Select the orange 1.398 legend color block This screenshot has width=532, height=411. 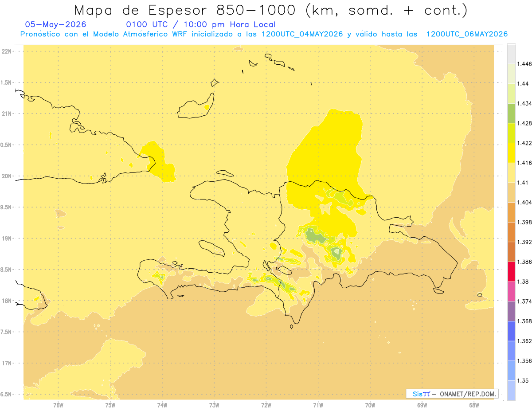pos(511,212)
